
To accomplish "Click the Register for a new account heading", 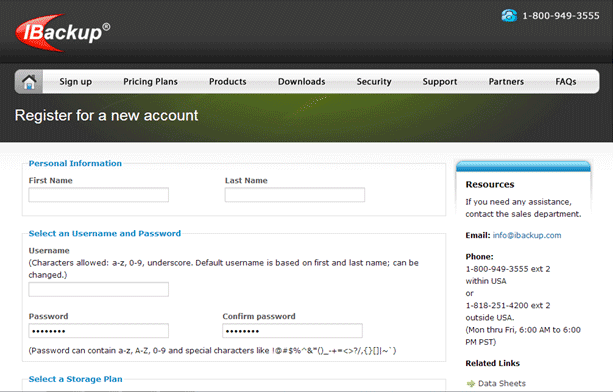I will [x=106, y=116].
